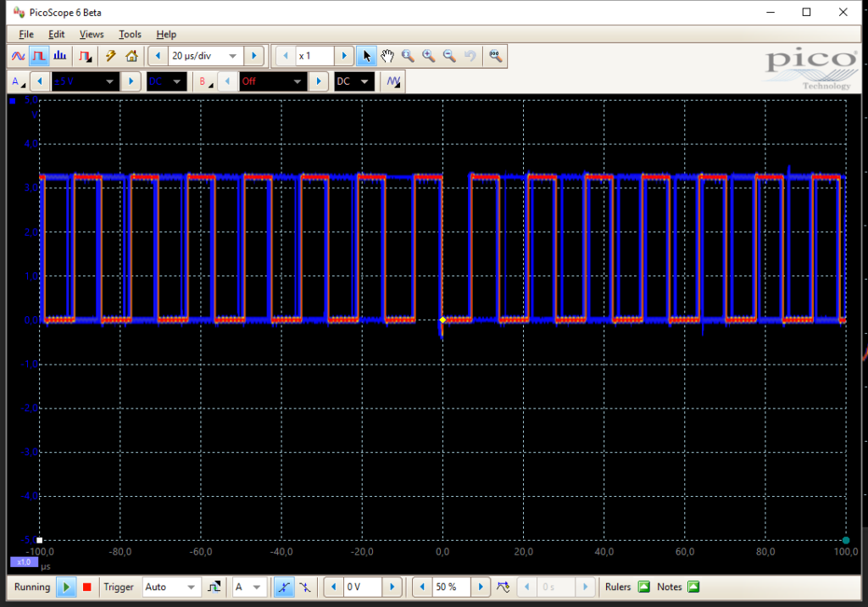Click zoom to full view icon

(495, 56)
